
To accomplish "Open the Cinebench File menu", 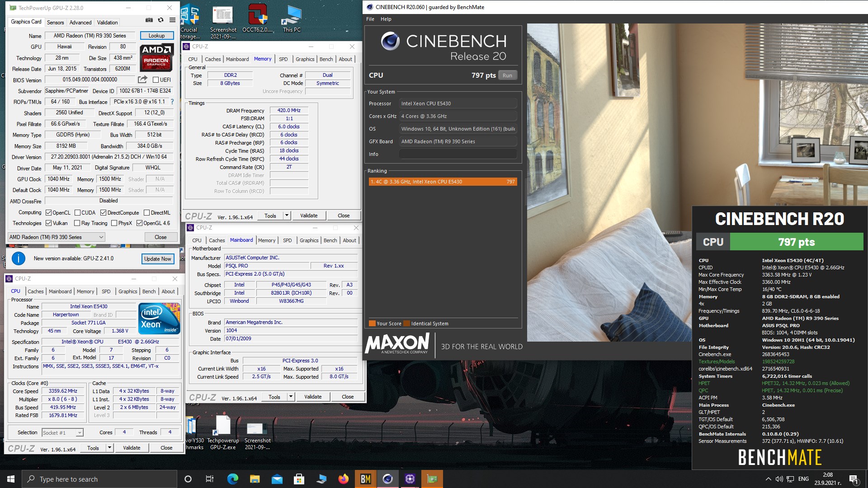I will coord(370,19).
